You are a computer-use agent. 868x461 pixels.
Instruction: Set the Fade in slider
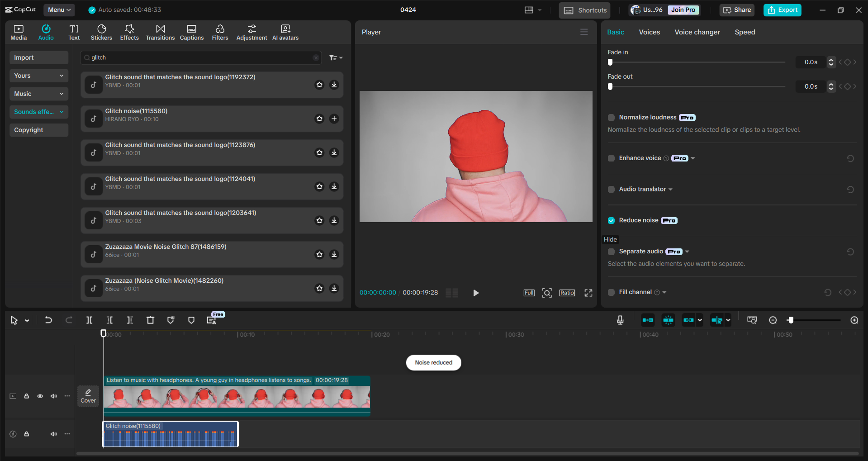(610, 62)
